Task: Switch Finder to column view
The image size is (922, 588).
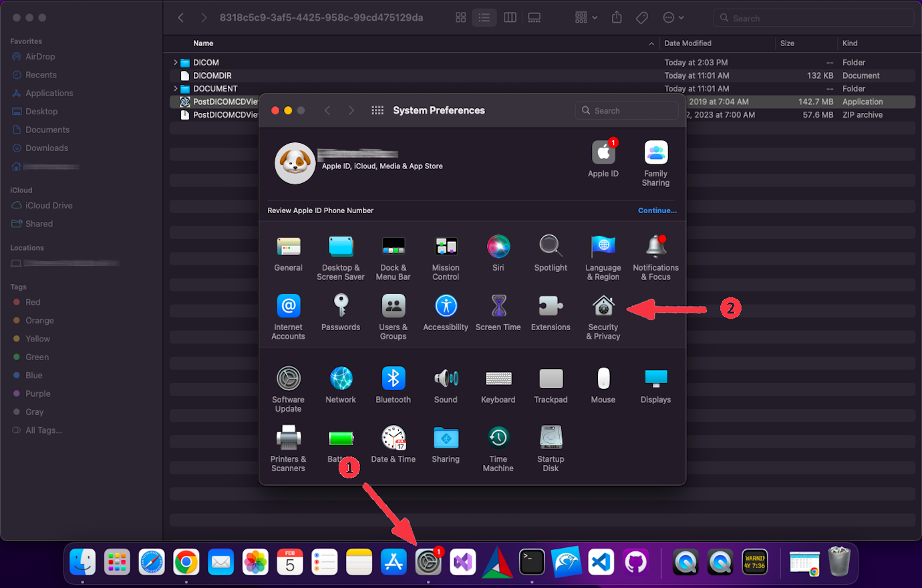Action: click(x=510, y=17)
